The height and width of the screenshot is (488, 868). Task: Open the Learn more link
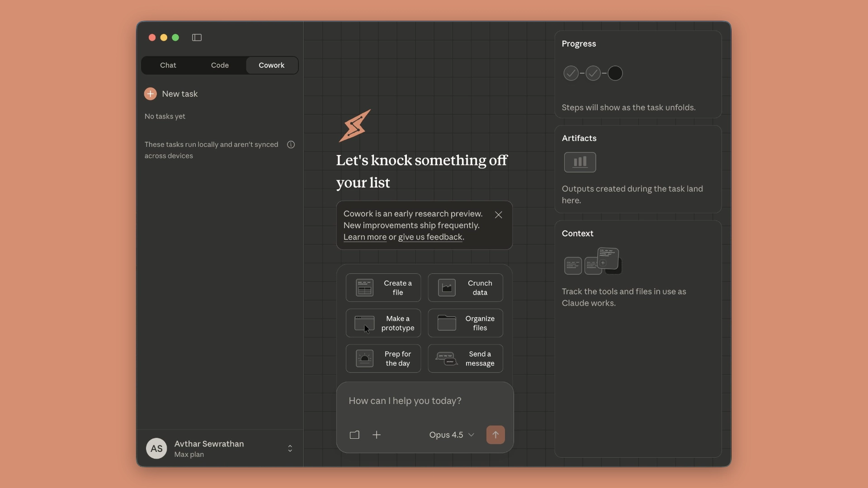click(x=365, y=237)
